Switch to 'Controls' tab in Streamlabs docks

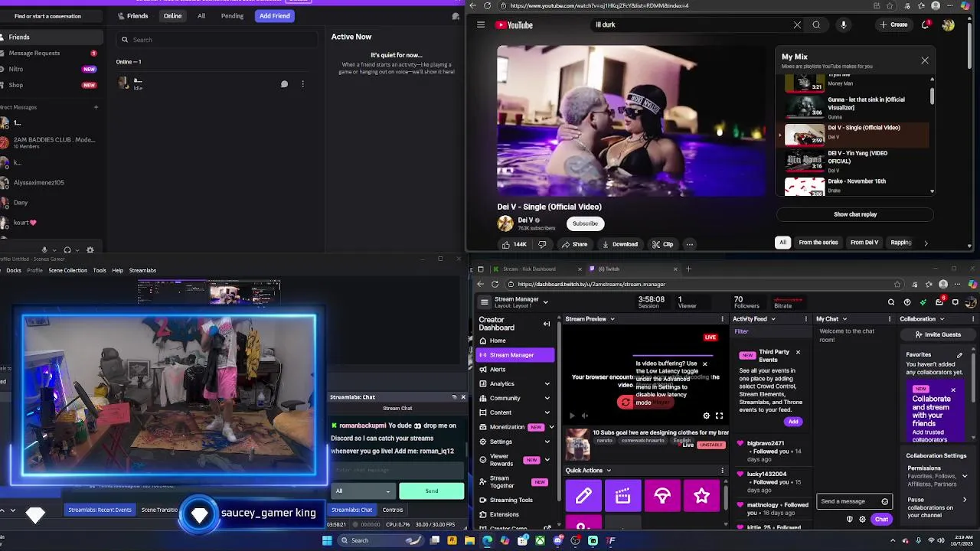(393, 510)
